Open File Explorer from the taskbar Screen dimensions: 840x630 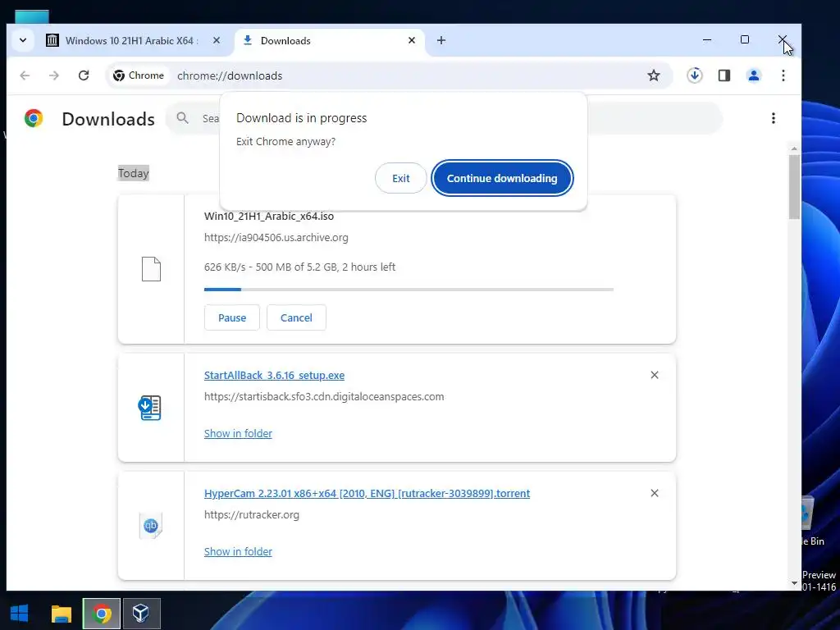click(61, 614)
